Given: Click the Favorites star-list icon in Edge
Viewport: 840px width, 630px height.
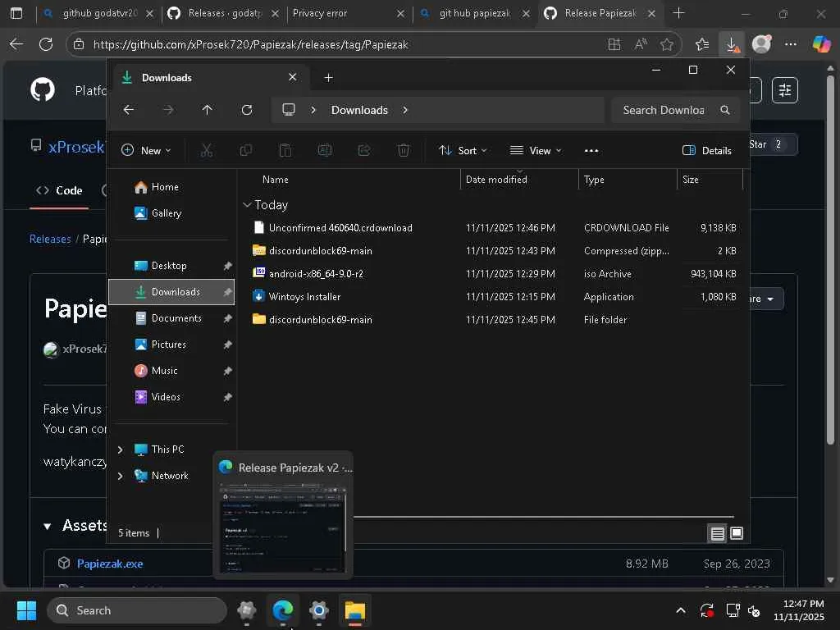Looking at the screenshot, I should (x=702, y=44).
